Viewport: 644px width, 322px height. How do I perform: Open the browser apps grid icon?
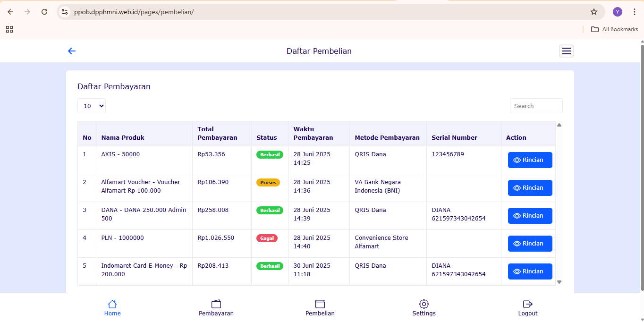[9, 29]
